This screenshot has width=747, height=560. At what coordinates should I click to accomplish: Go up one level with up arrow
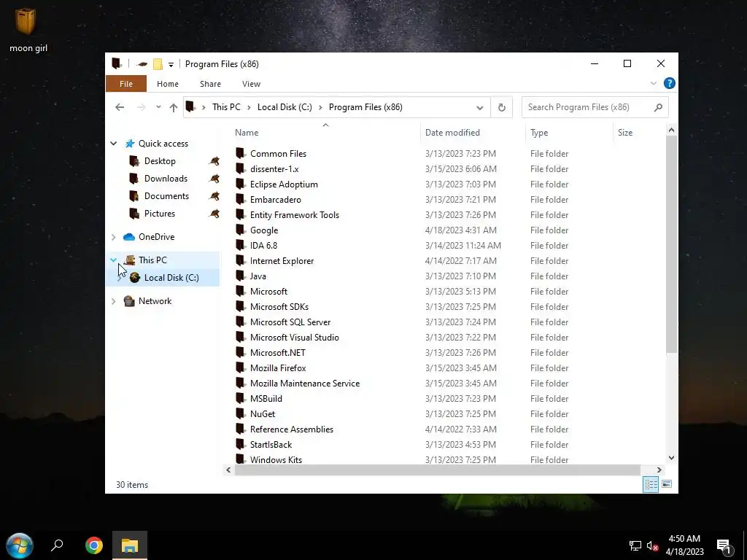174,108
